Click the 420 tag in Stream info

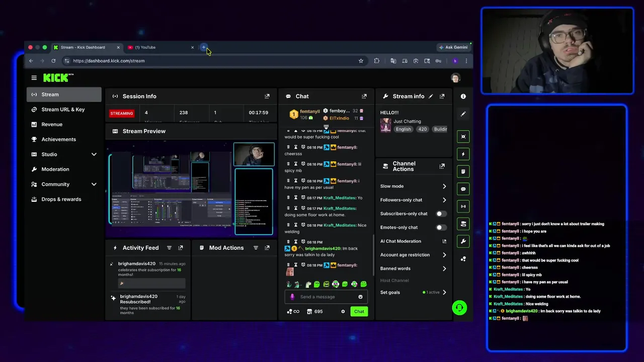[x=423, y=129]
